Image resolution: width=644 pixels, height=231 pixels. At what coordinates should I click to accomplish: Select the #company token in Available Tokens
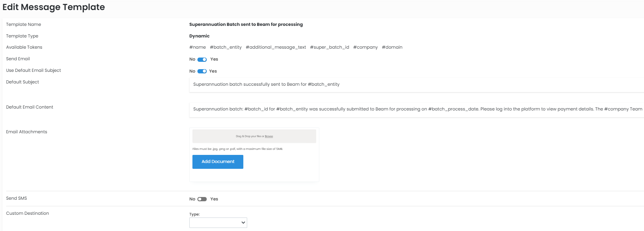365,48
